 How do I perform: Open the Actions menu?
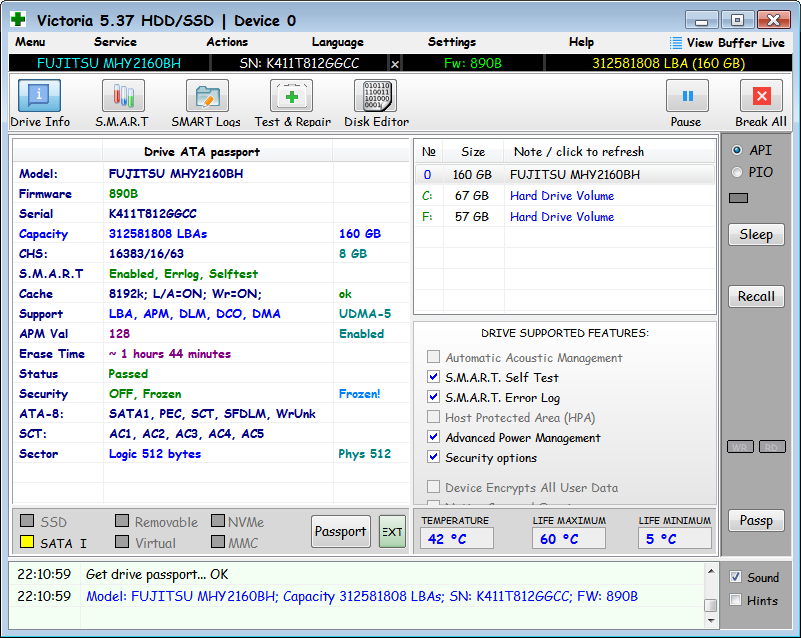[227, 42]
